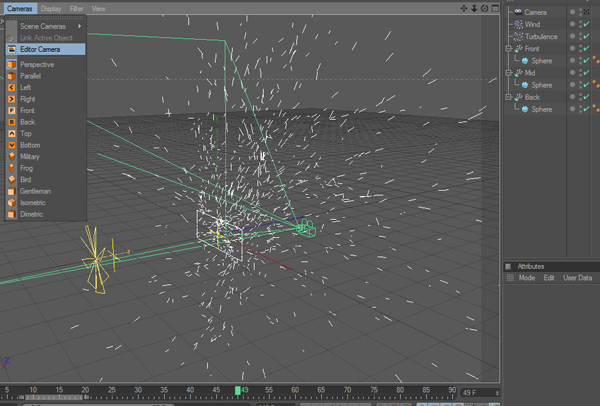Toggle visibility dot for Camera object
Viewport: 600px width, 406px height.
[573, 12]
